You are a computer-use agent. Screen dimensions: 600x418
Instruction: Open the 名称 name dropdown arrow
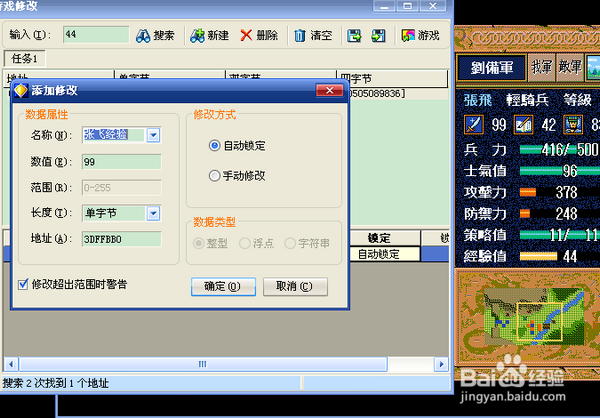(153, 135)
